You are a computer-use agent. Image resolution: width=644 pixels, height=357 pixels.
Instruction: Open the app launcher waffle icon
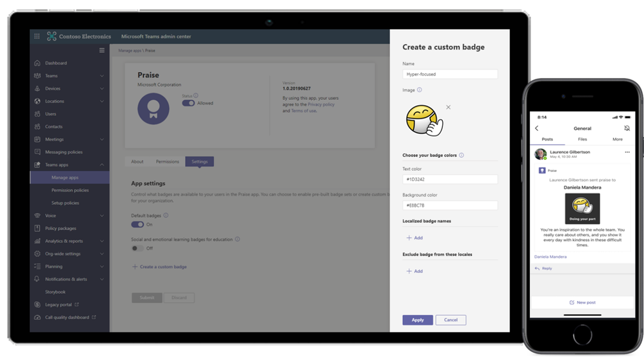coord(37,36)
